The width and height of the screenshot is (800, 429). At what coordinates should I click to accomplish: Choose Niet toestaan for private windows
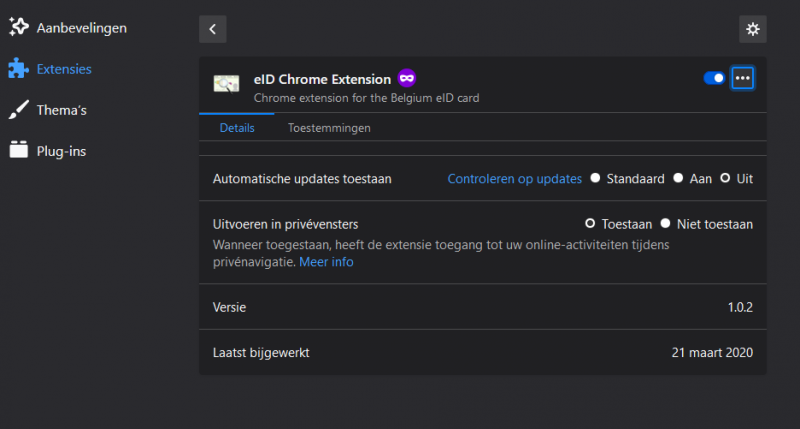click(x=665, y=224)
